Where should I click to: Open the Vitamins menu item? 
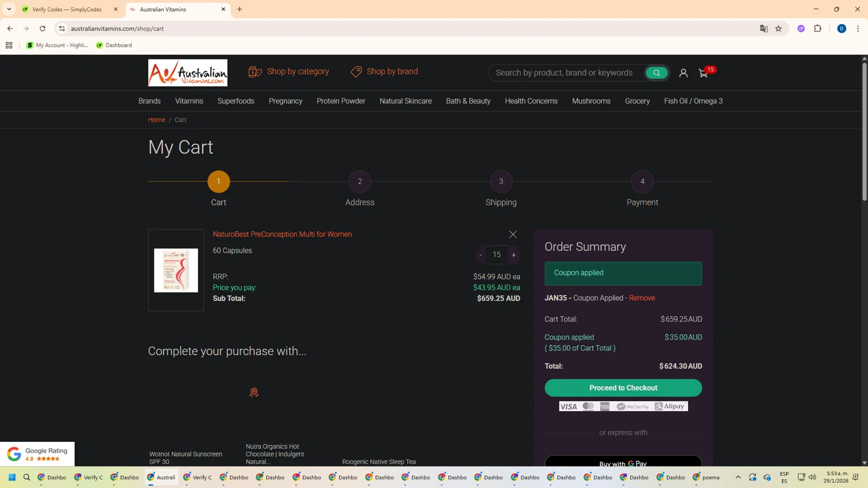pos(189,101)
